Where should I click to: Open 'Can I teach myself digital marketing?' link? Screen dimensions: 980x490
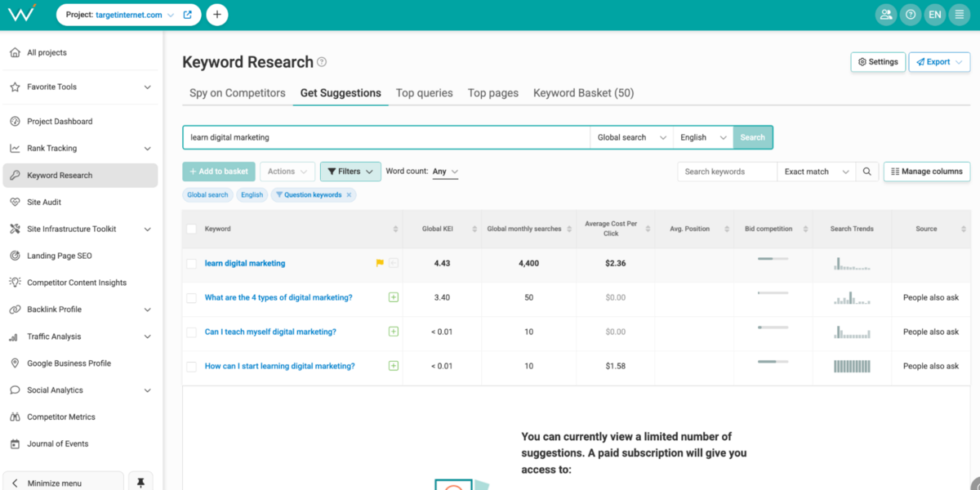(x=270, y=332)
